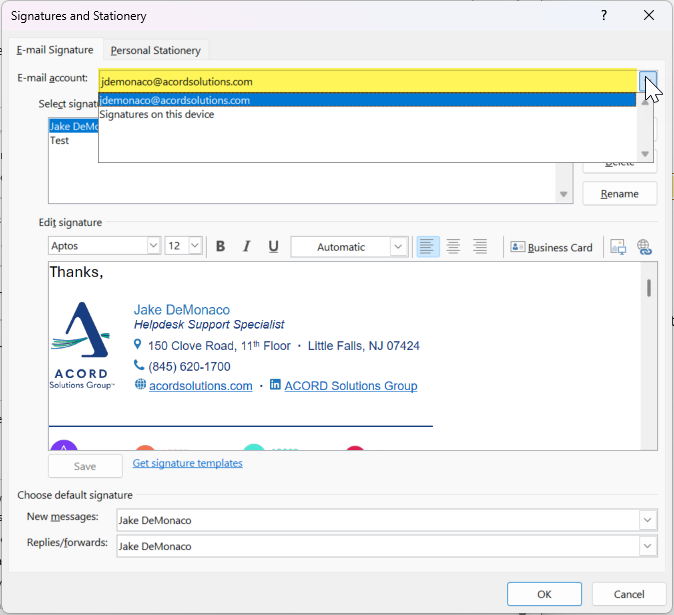
Task: Open Get signature templates link
Action: point(187,463)
